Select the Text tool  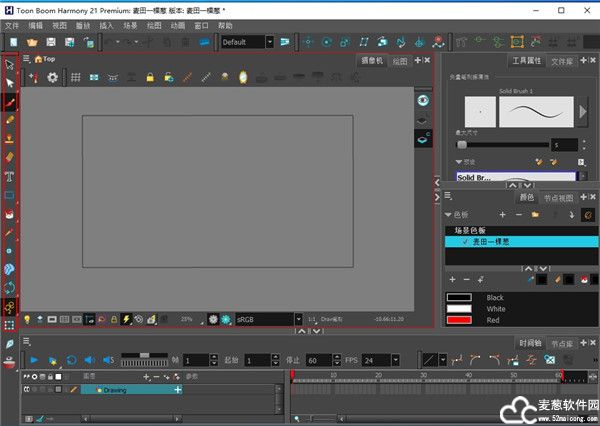tap(10, 175)
